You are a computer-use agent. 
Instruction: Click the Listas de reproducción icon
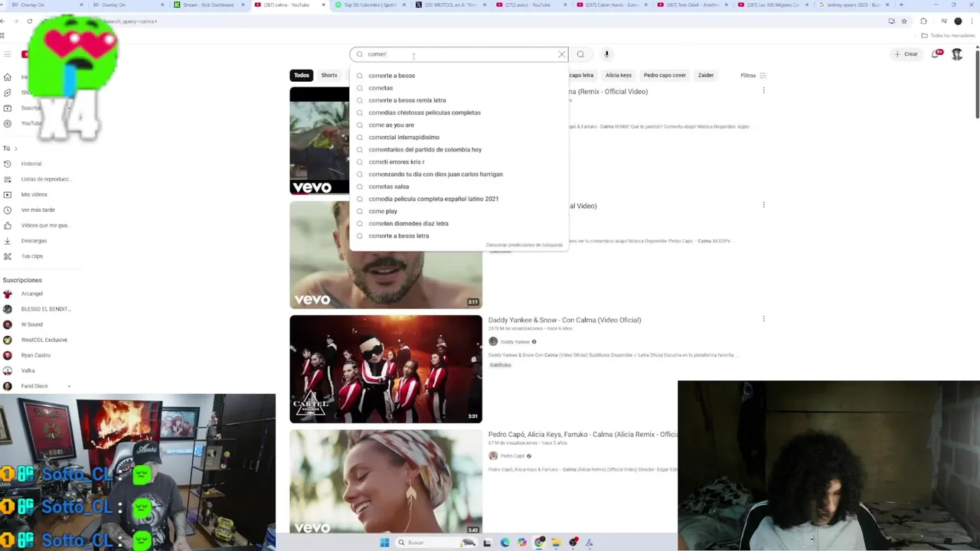pyautogui.click(x=7, y=179)
